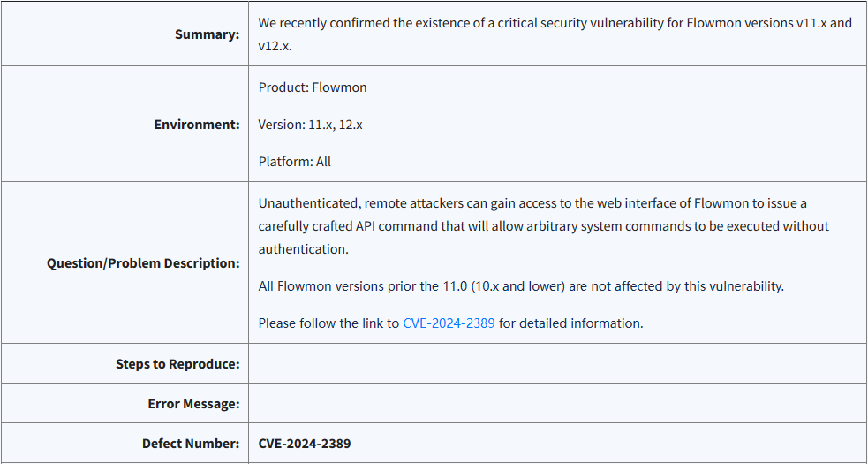Viewport: 868px width, 464px height.
Task: Click the summary sentence about critical vulnerability
Action: click(555, 34)
